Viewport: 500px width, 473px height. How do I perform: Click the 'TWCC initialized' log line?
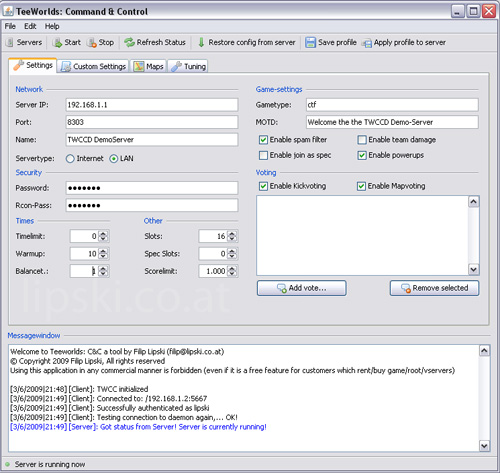pyautogui.click(x=79, y=389)
